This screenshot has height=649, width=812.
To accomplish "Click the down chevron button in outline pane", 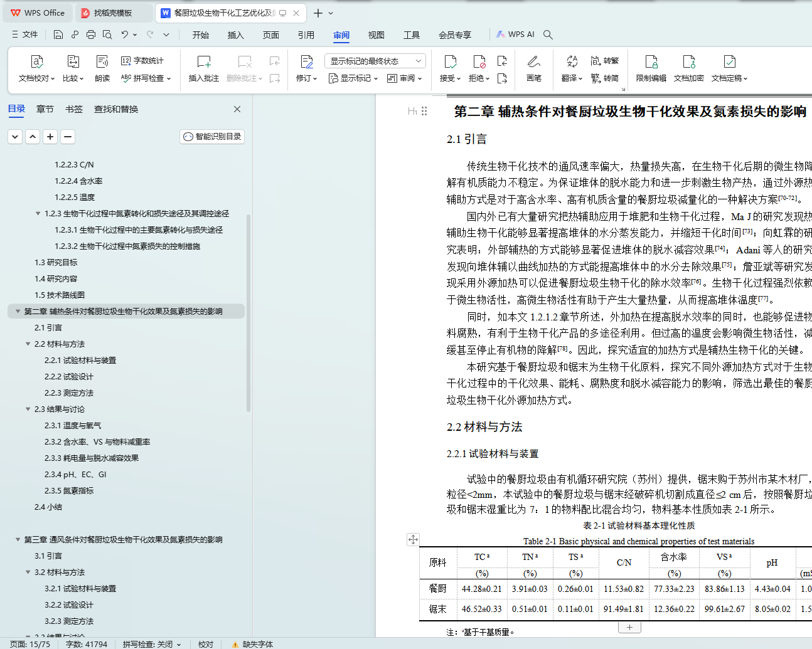I will pos(16,136).
